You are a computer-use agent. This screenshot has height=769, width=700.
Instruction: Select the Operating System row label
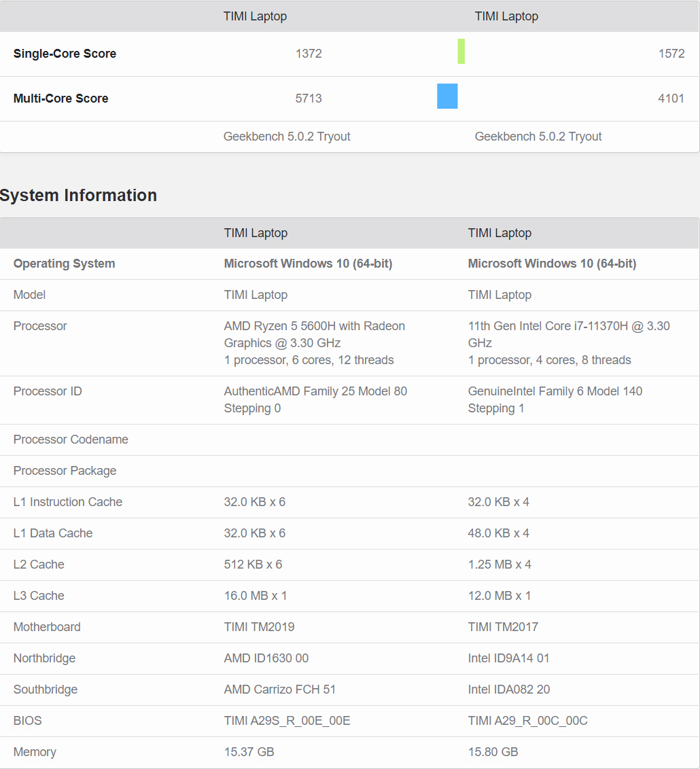(64, 264)
